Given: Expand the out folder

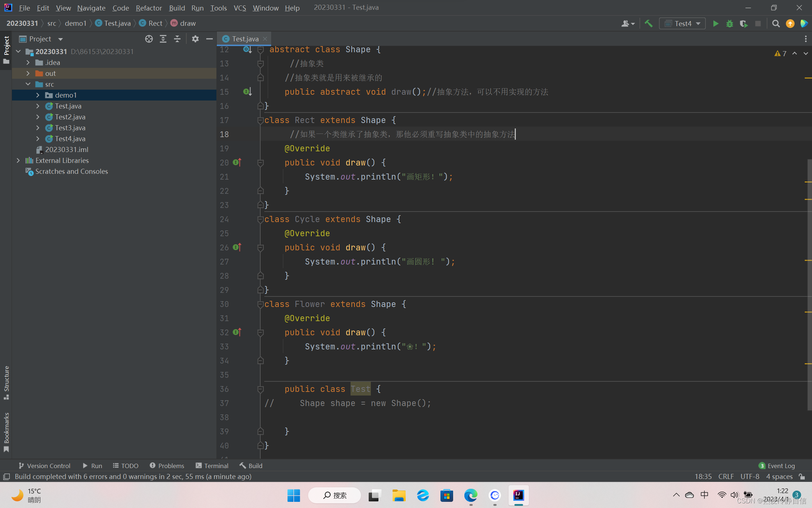Looking at the screenshot, I should (28, 73).
